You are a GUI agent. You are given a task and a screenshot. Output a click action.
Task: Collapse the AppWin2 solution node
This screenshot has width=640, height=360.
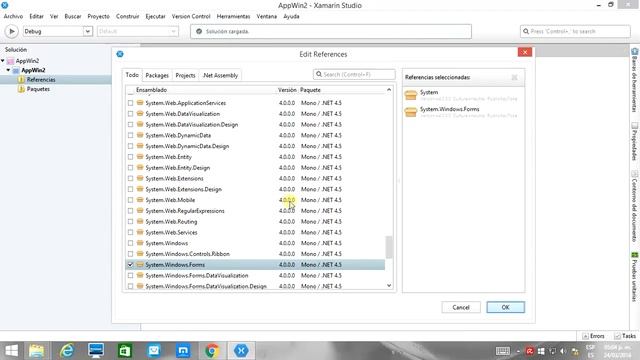pos(3,61)
